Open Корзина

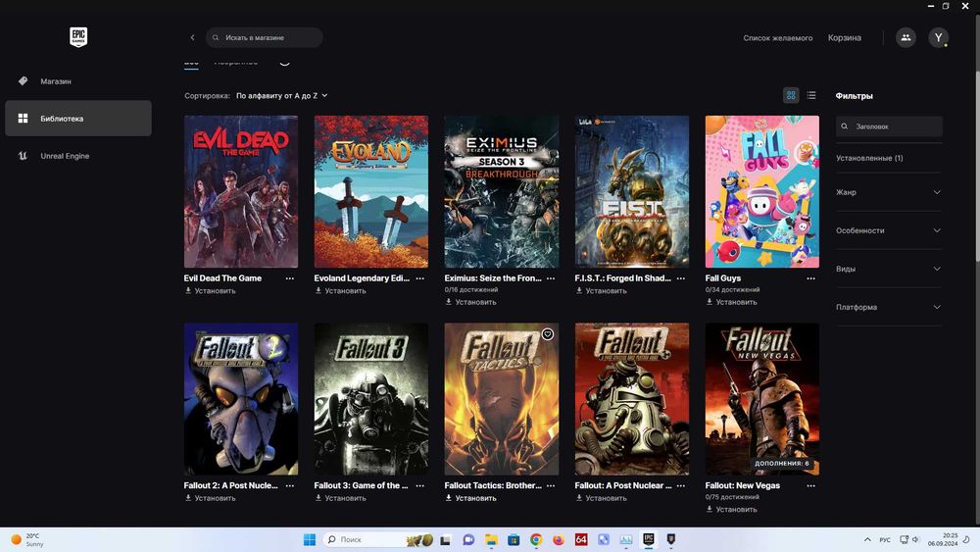845,38
